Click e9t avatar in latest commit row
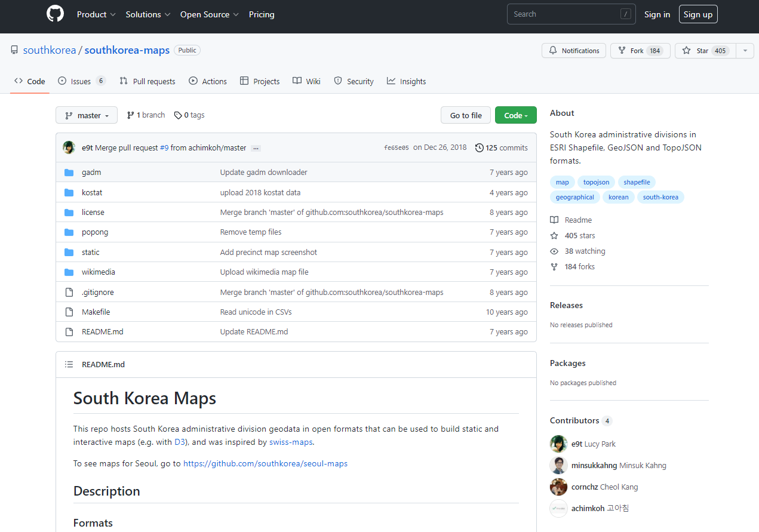The image size is (759, 532). pos(69,147)
